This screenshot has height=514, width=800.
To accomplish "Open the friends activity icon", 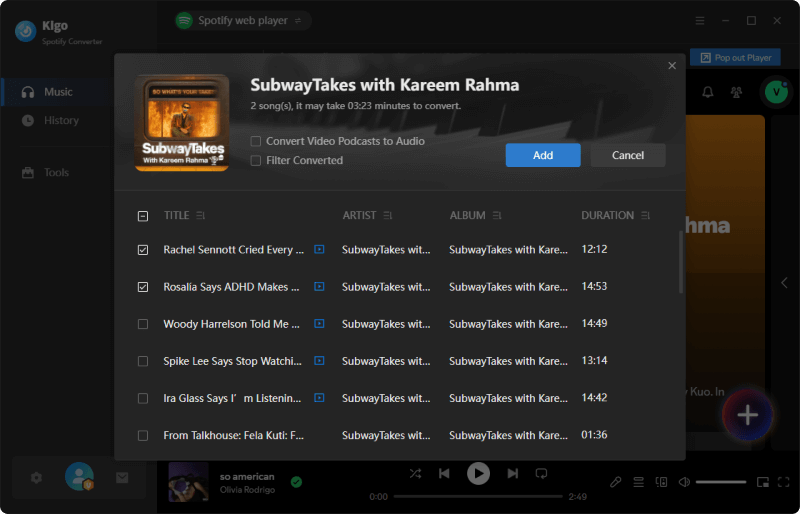I will pyautogui.click(x=736, y=92).
